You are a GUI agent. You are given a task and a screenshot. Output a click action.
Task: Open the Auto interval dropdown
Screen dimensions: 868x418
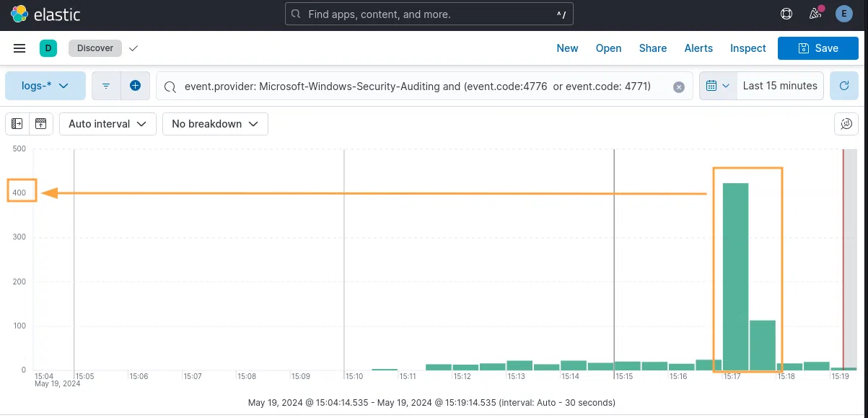[108, 124]
